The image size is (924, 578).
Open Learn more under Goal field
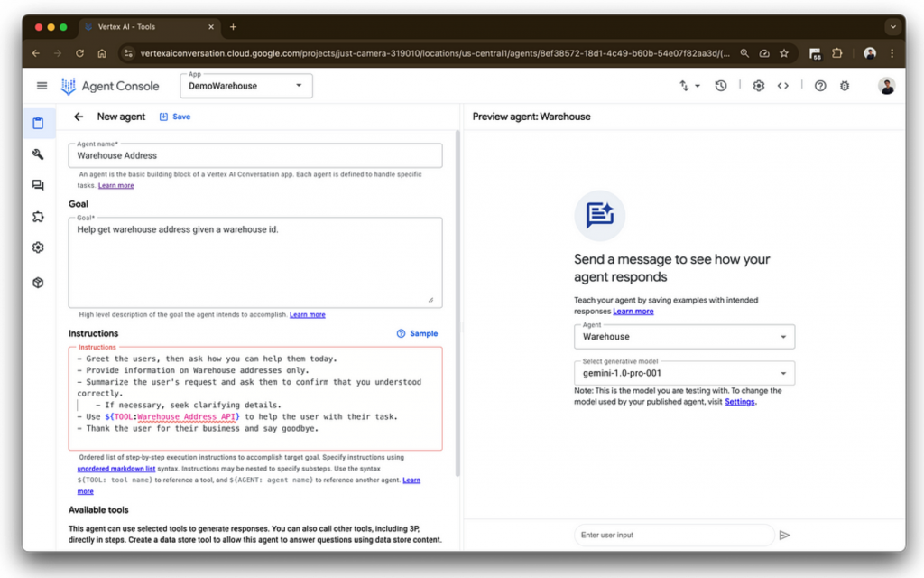(307, 315)
